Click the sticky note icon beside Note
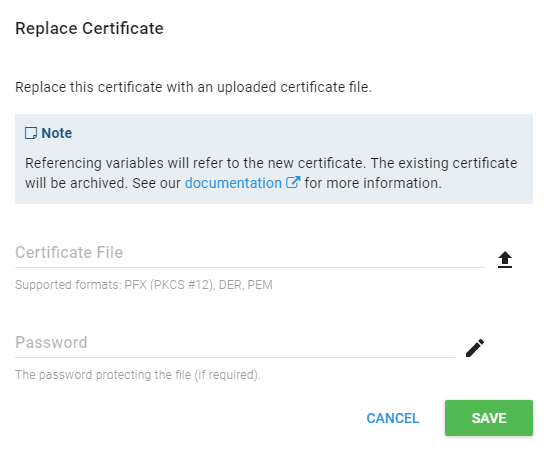 pyautogui.click(x=31, y=133)
